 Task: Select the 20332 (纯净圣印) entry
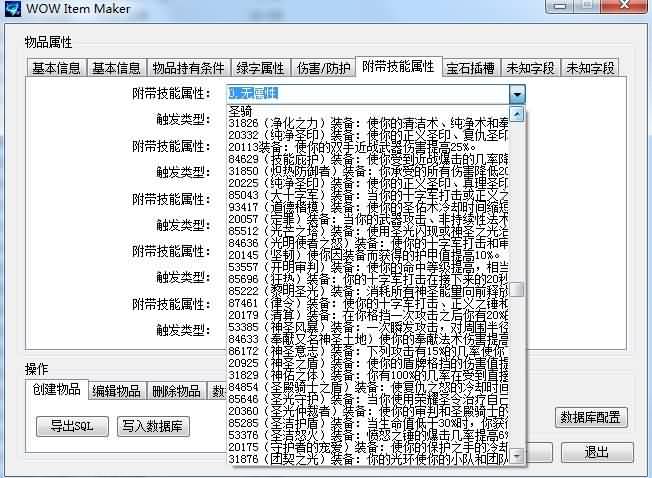coord(368,135)
